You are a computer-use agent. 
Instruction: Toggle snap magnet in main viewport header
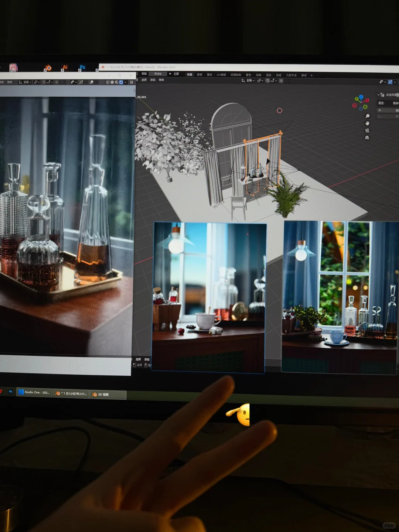pos(267,80)
